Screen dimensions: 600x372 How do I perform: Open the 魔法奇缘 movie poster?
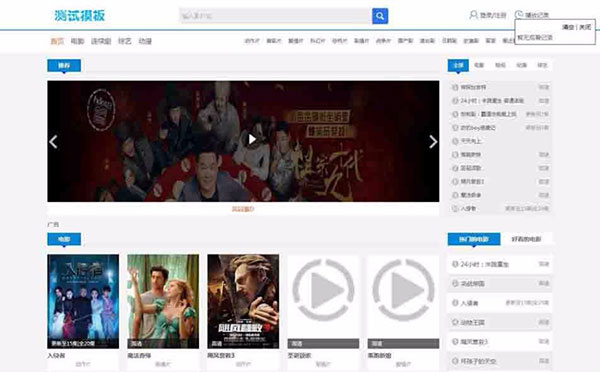[163, 301]
